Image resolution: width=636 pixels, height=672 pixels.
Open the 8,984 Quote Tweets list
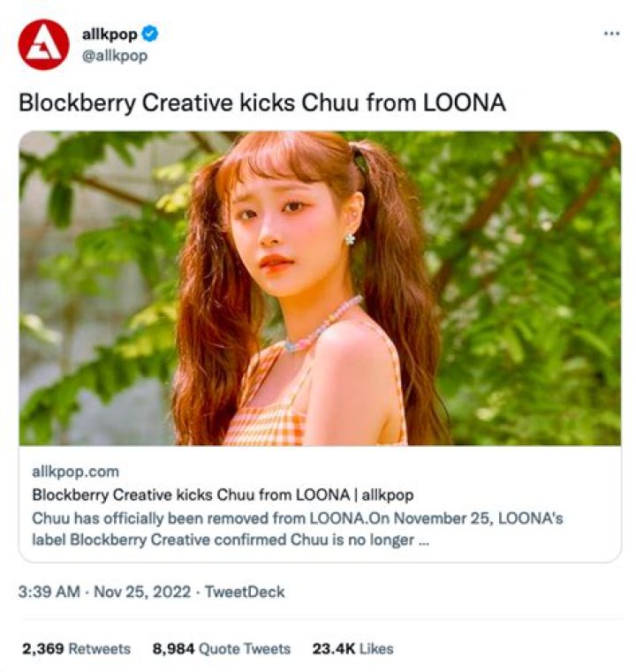[221, 649]
